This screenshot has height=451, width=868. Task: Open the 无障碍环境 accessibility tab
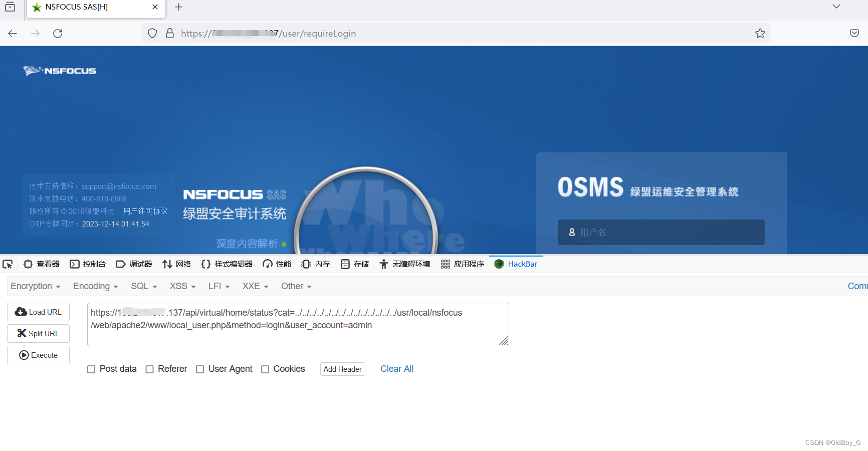[404, 264]
